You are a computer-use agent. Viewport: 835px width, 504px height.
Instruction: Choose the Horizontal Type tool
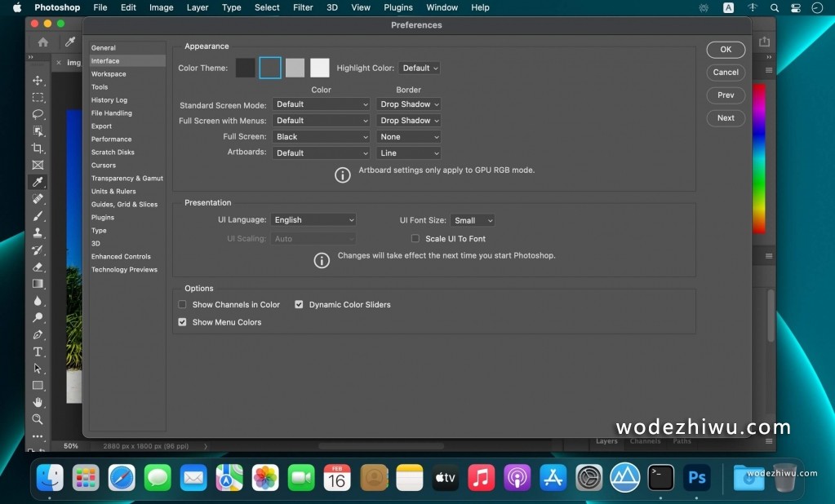point(38,351)
